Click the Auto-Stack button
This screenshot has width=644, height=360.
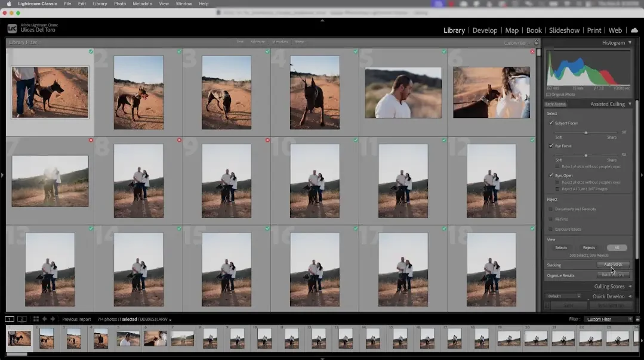613,265
